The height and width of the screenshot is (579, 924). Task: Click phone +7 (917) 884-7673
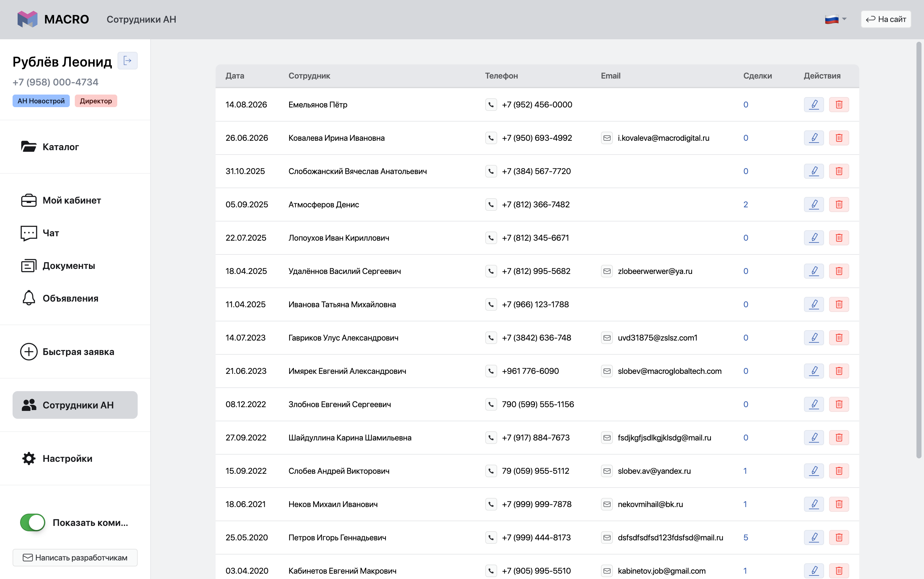coord(536,438)
